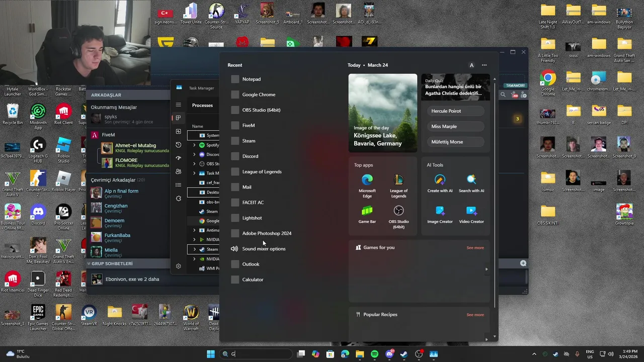The width and height of the screenshot is (644, 362).
Task: Open Image Creator AI tool
Action: pyautogui.click(x=440, y=215)
